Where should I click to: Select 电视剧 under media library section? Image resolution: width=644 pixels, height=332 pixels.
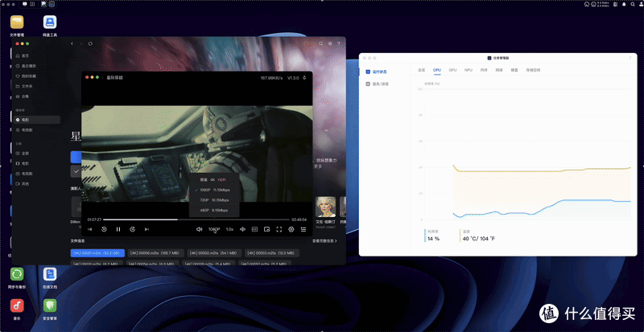[37, 129]
